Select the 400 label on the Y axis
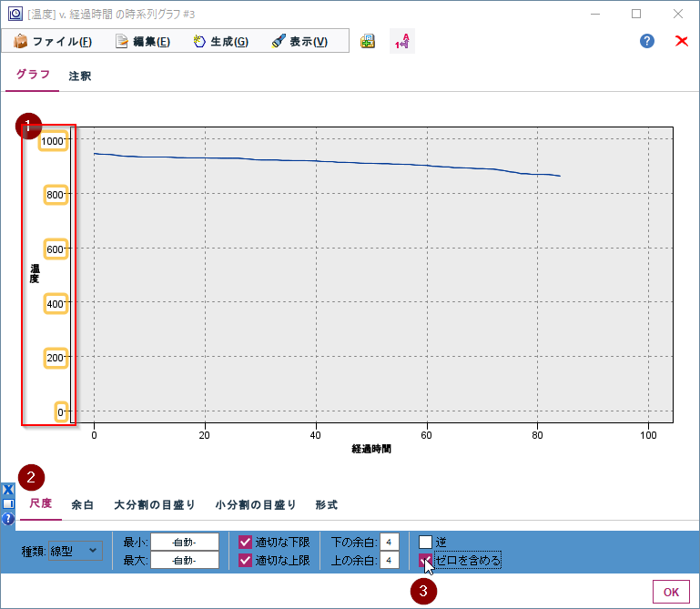This screenshot has width=700, height=609. click(x=56, y=304)
